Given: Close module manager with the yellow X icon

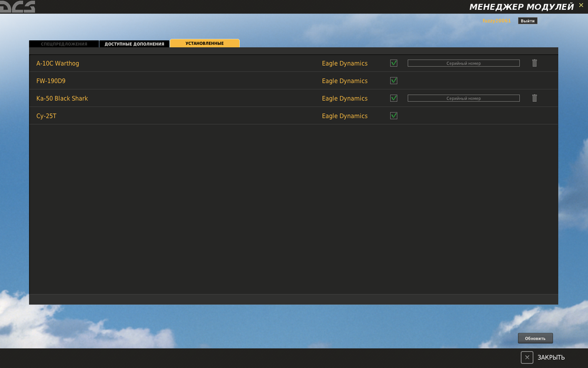Looking at the screenshot, I should tap(581, 5).
